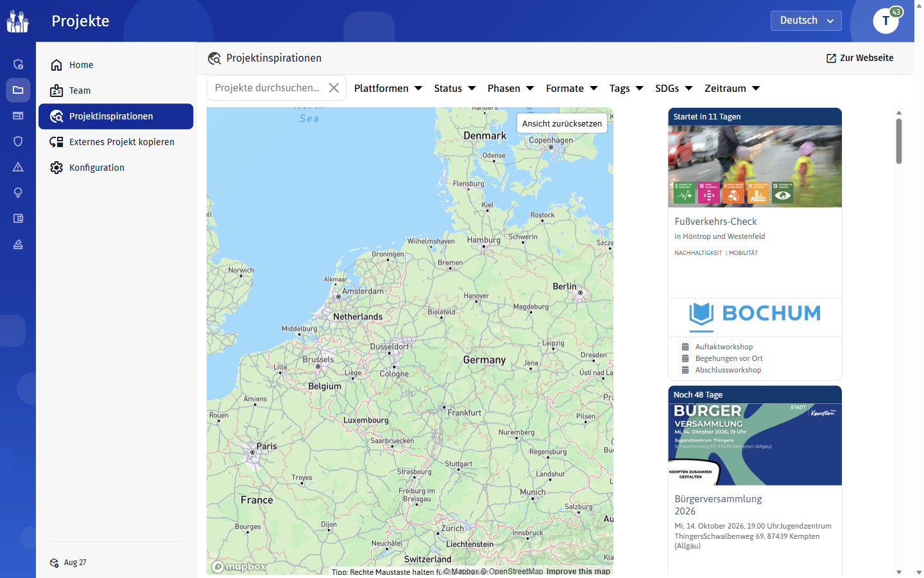Click the Mapbox logo on the map
The width and height of the screenshot is (924, 578).
point(239,566)
